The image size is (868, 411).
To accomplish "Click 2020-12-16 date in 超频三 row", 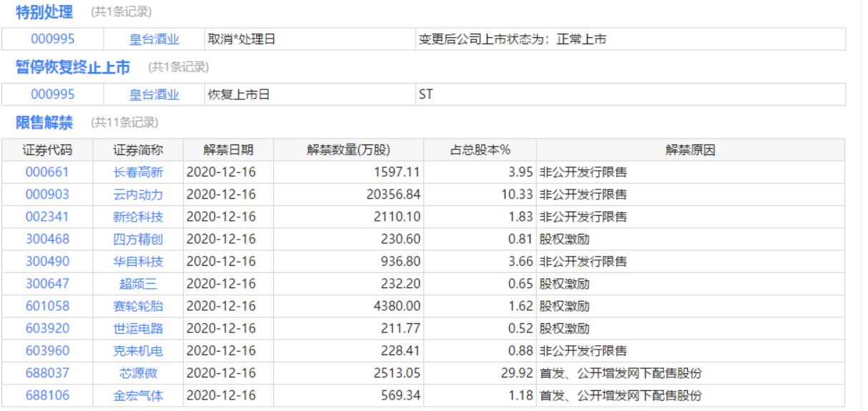I will (x=221, y=284).
